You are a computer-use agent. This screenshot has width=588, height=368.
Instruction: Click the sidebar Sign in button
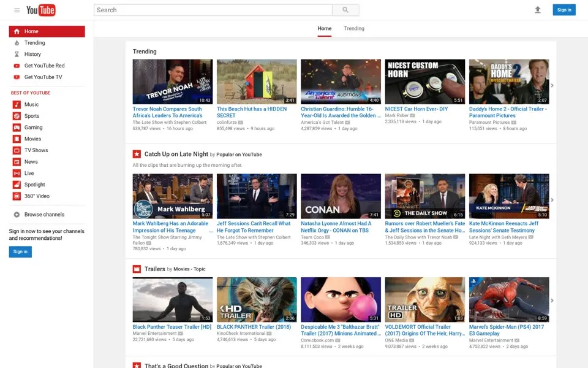pyautogui.click(x=20, y=251)
